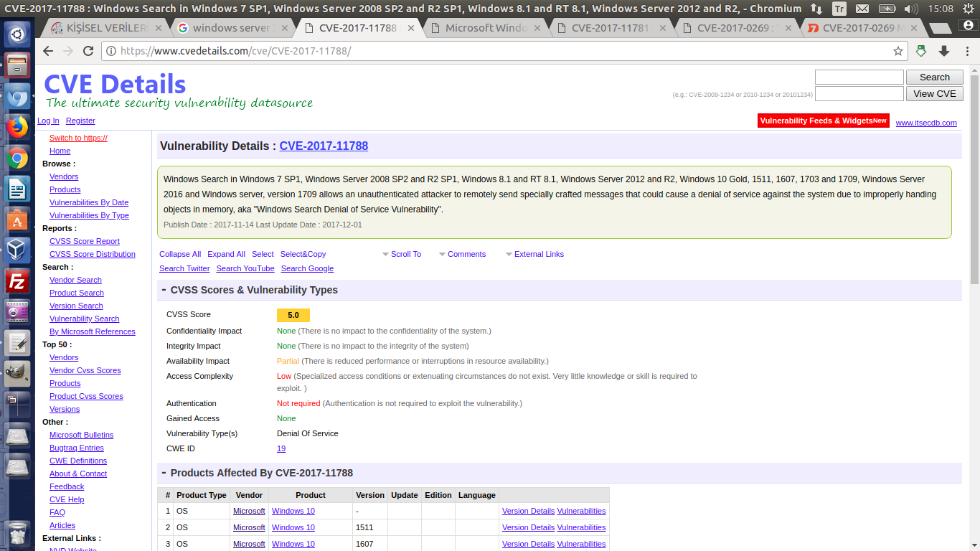Click the address bar URL
The height and width of the screenshot is (551, 980).
[x=235, y=51]
